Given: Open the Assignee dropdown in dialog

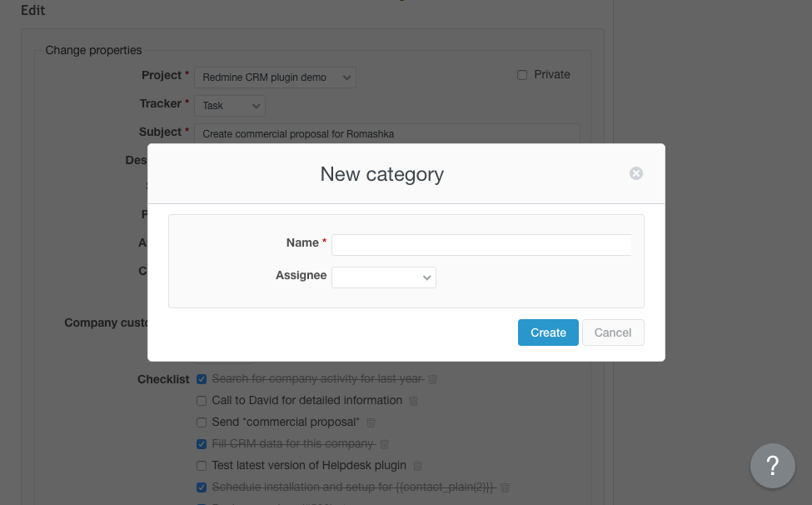Looking at the screenshot, I should coord(383,277).
